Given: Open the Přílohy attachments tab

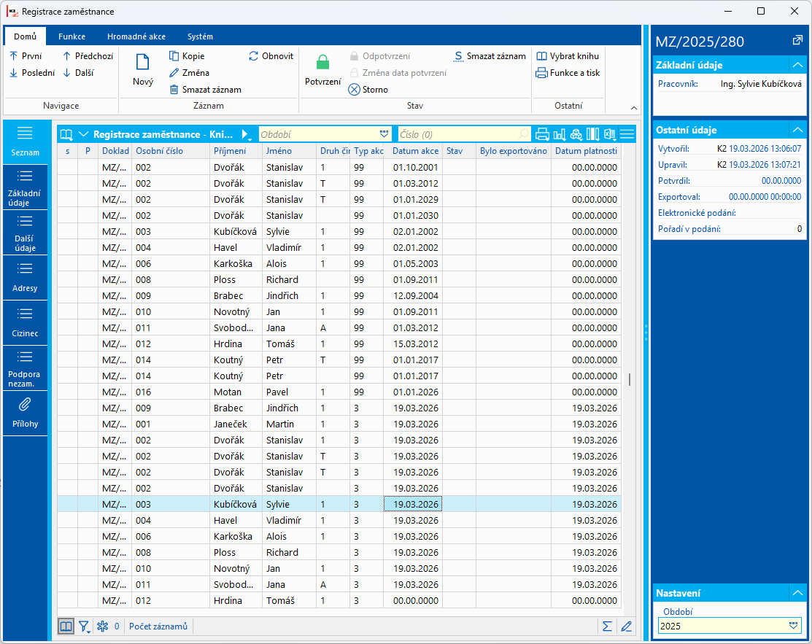Looking at the screenshot, I should (25, 413).
